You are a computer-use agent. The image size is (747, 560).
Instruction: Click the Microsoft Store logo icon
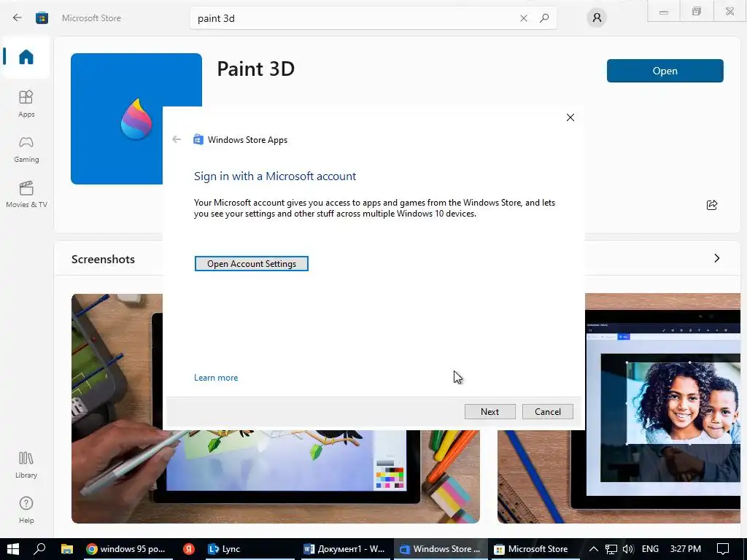(42, 18)
